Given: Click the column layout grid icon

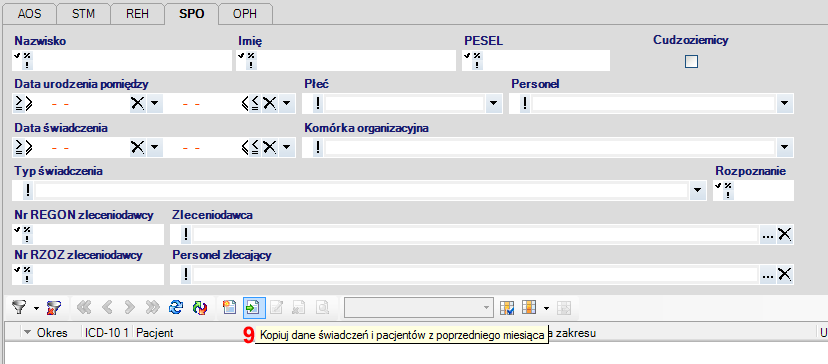Looking at the screenshot, I should click(529, 307).
